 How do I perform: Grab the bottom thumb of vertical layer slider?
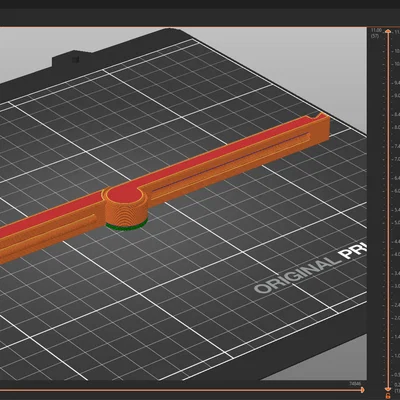(x=388, y=389)
